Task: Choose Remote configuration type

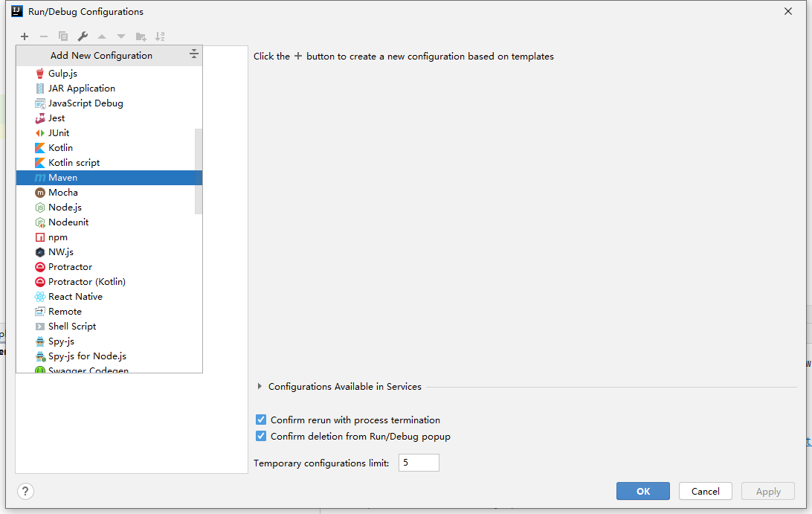Action: click(109, 312)
